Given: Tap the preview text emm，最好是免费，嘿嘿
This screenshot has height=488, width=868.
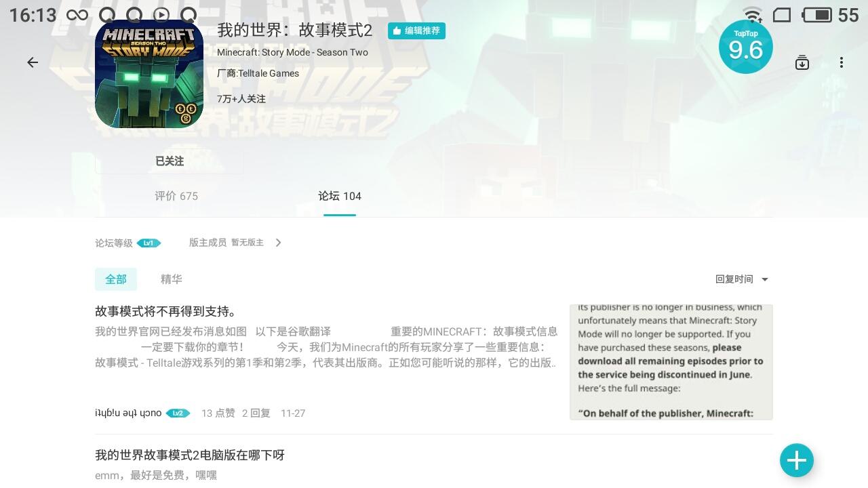Looking at the screenshot, I should pyautogui.click(x=156, y=476).
